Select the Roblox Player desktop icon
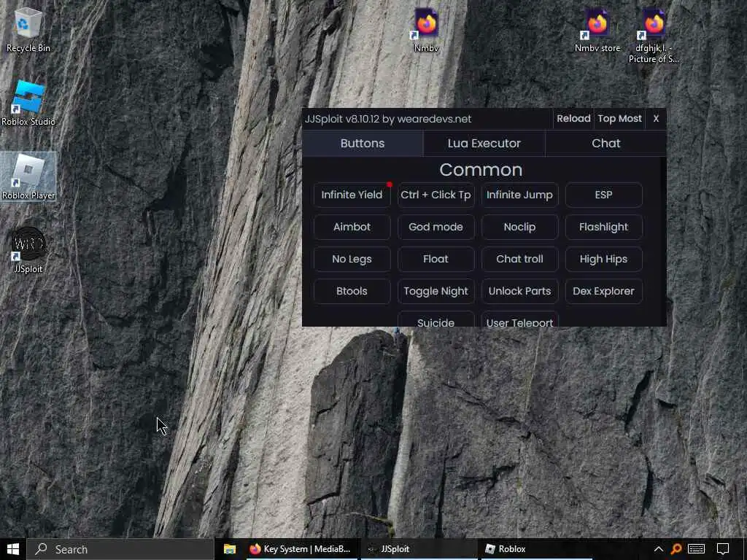The height and width of the screenshot is (560, 747). [28, 176]
